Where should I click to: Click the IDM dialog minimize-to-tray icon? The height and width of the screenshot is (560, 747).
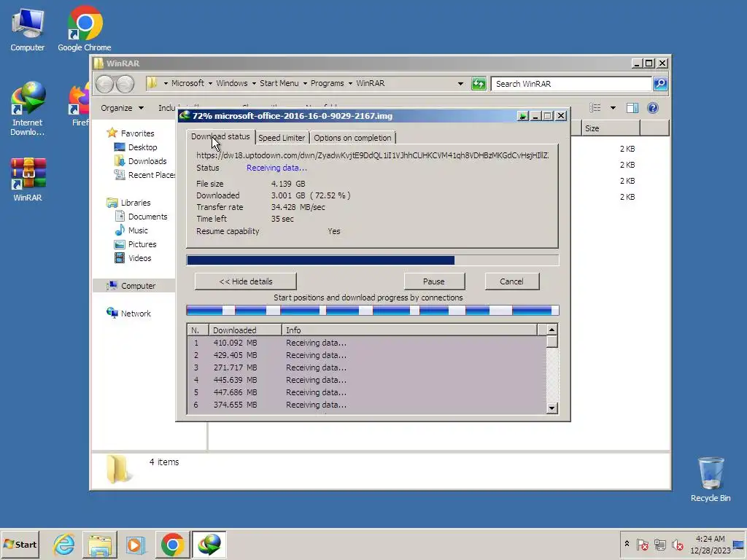[522, 116]
